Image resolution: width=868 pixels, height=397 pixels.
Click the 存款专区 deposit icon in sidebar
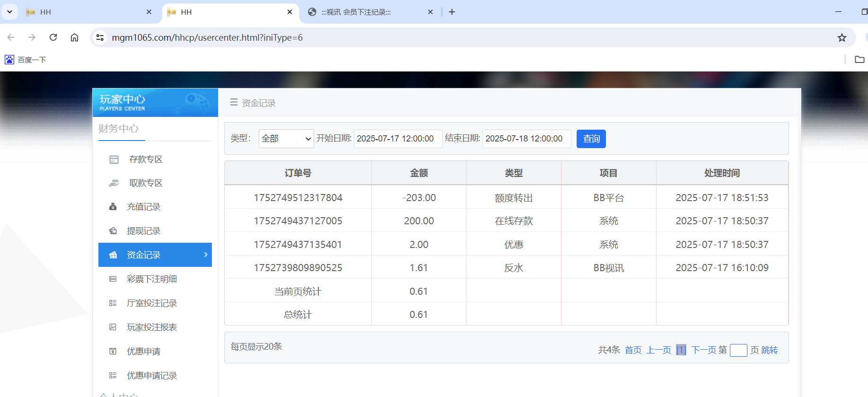[x=114, y=159]
